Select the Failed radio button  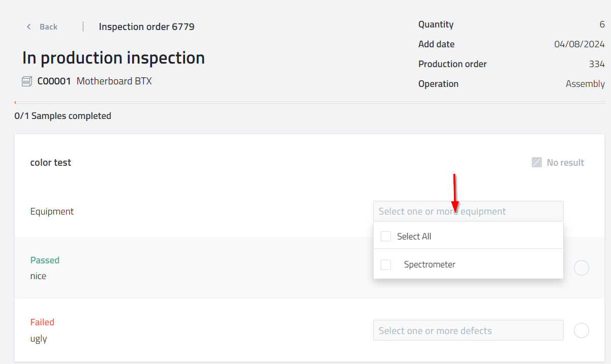[582, 330]
